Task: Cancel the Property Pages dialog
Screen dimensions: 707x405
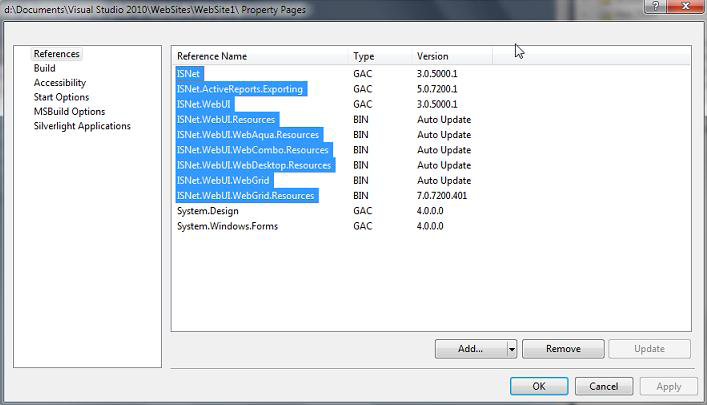Action: (x=604, y=387)
